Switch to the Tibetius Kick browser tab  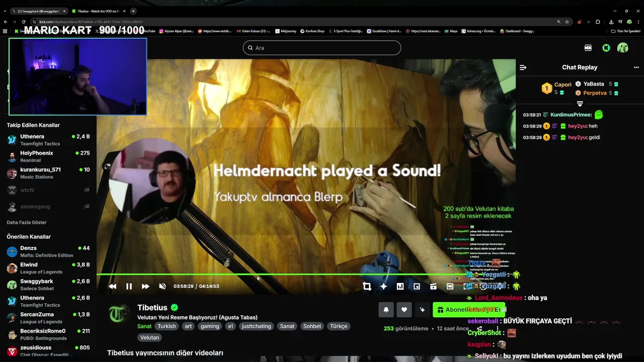pos(99,11)
